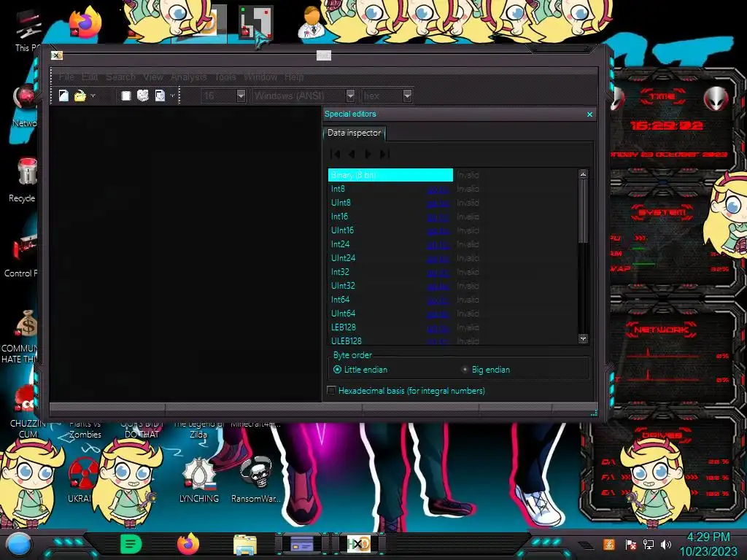The image size is (747, 560).
Task: Open the Edit menu
Action: click(x=90, y=77)
